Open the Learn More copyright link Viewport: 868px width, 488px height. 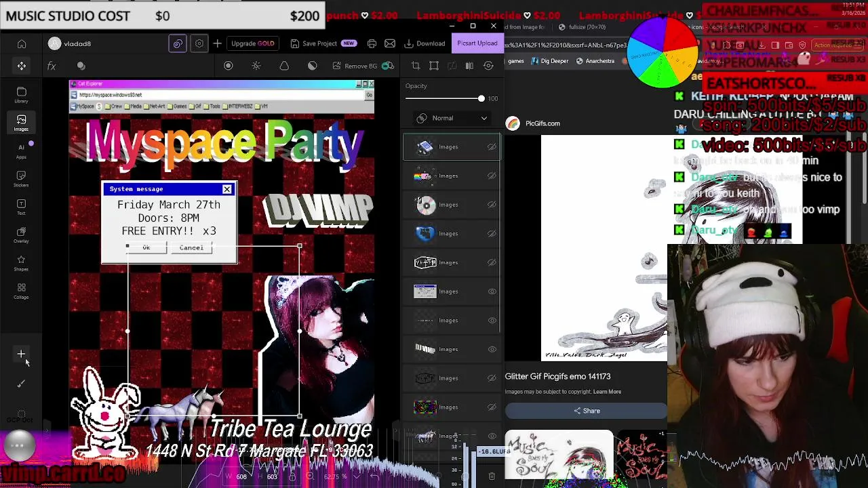607,392
